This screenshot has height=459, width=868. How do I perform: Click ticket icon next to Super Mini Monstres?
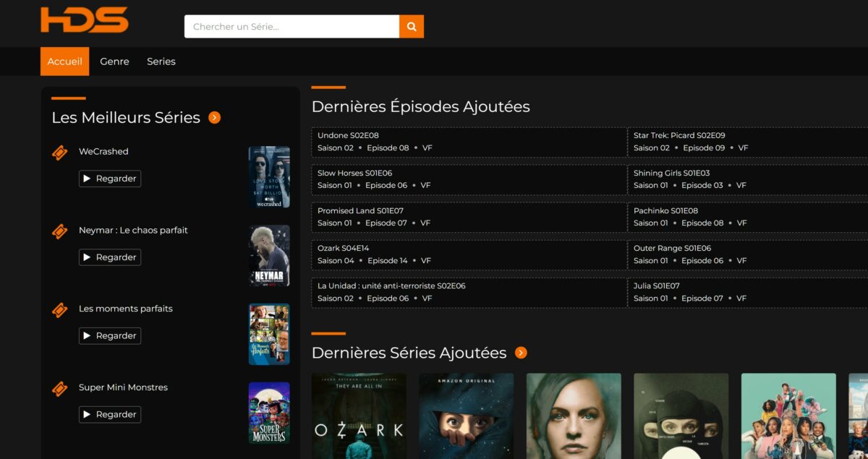60,389
